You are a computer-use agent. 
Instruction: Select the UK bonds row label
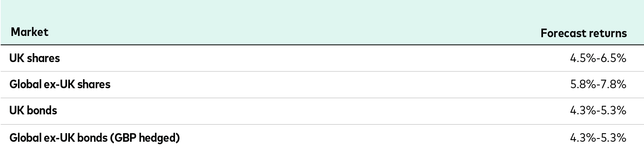(x=34, y=110)
